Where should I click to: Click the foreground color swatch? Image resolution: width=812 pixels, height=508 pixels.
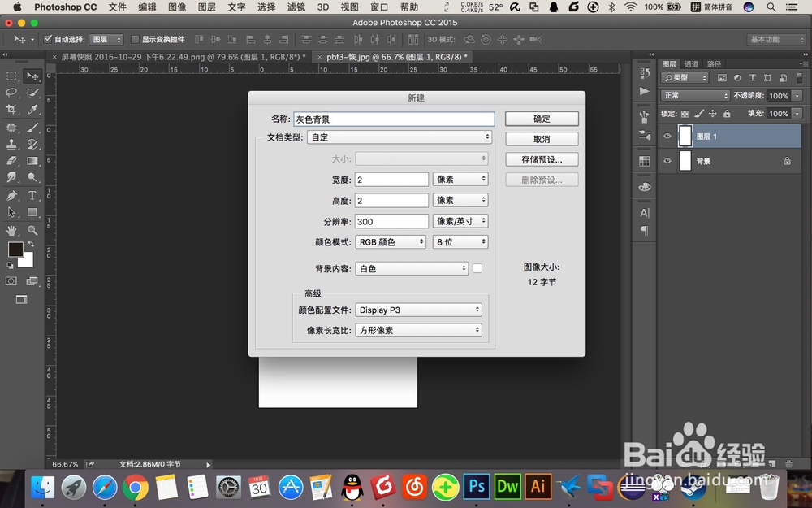point(15,250)
